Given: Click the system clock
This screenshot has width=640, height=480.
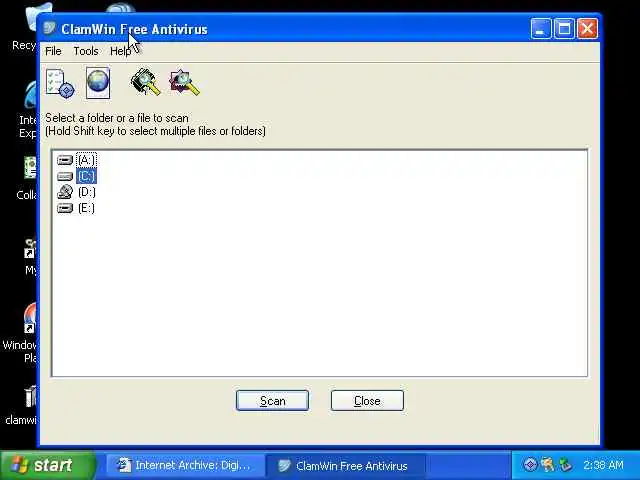Looking at the screenshot, I should (603, 465).
